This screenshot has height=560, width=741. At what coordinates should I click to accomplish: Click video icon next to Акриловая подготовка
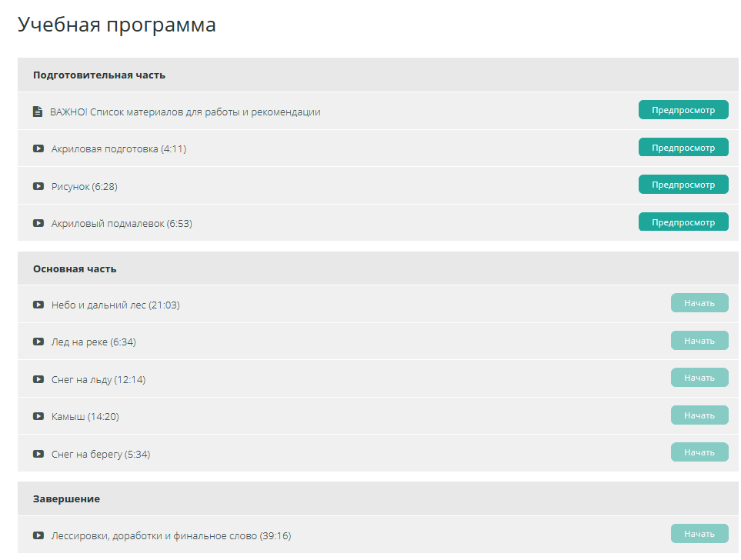coord(38,148)
